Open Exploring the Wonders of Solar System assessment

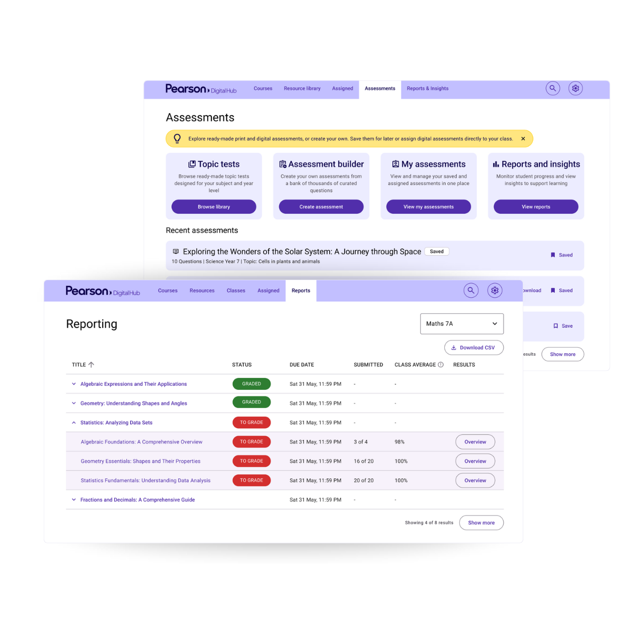point(302,252)
